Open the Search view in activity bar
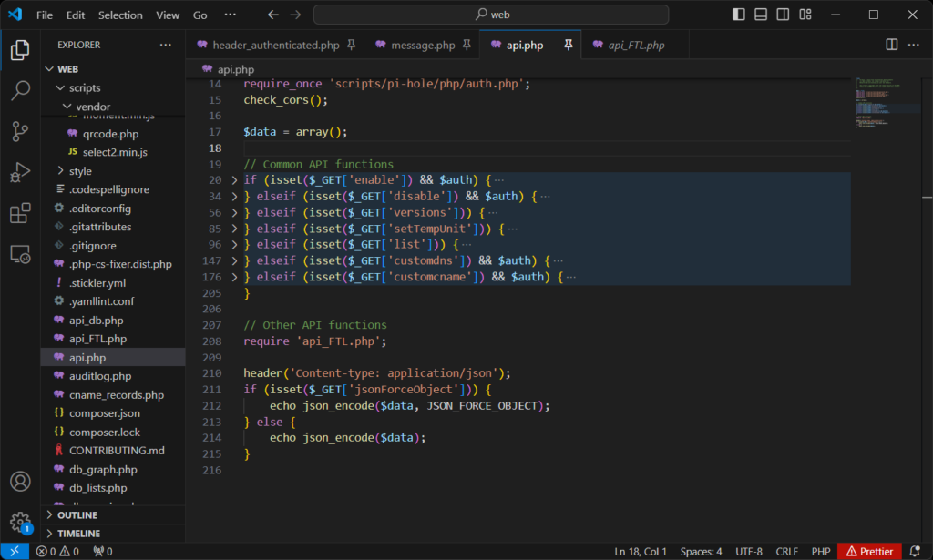The height and width of the screenshot is (560, 933). pyautogui.click(x=20, y=91)
